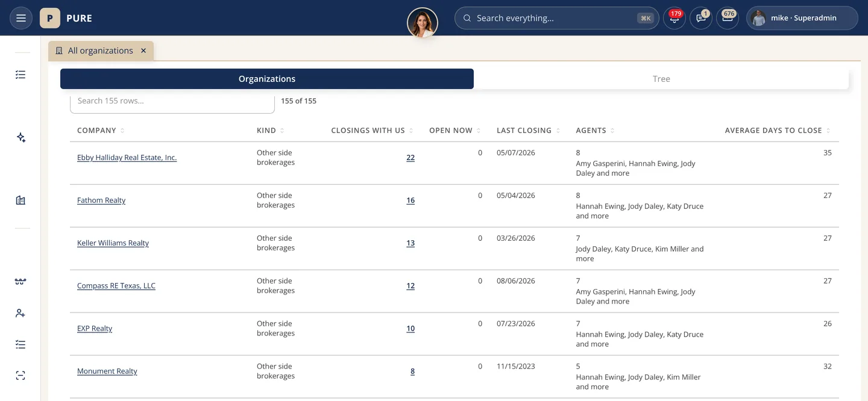Open the checklist icon above the sparkle icon

pyautogui.click(x=20, y=75)
